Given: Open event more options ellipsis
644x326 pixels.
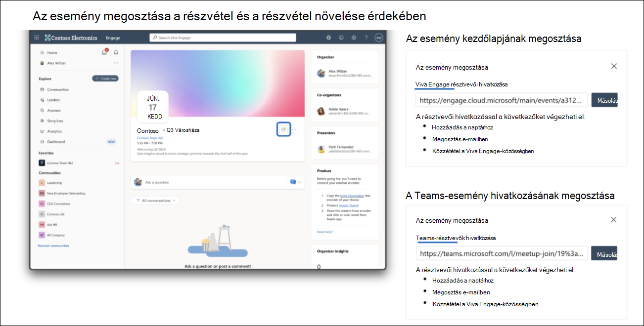Looking at the screenshot, I should pos(295,129).
